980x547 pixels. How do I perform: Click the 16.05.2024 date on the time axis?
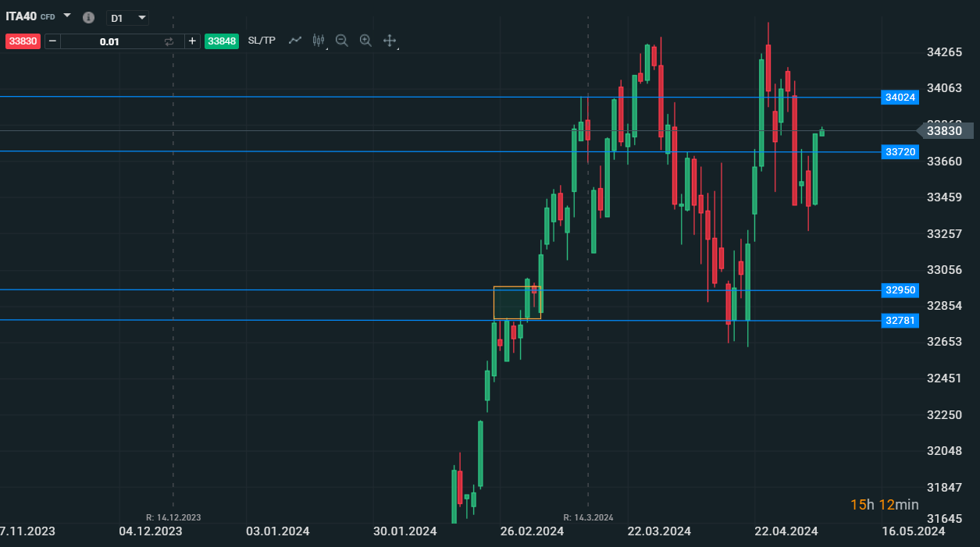pos(914,531)
